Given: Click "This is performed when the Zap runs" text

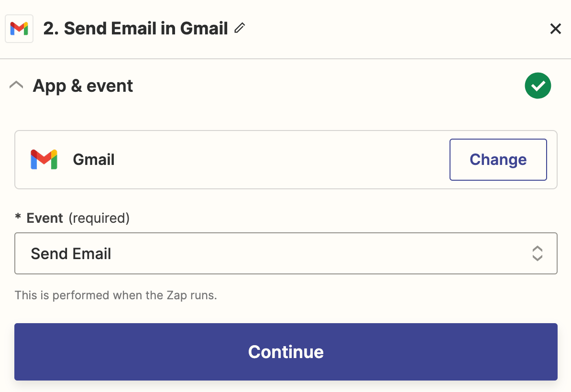Looking at the screenshot, I should (116, 295).
